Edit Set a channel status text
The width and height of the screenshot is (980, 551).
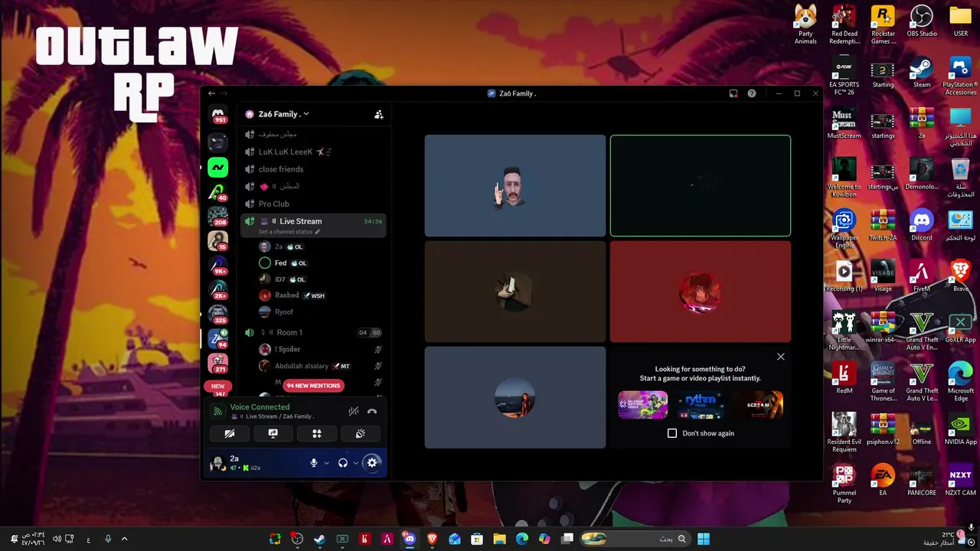[x=289, y=232]
